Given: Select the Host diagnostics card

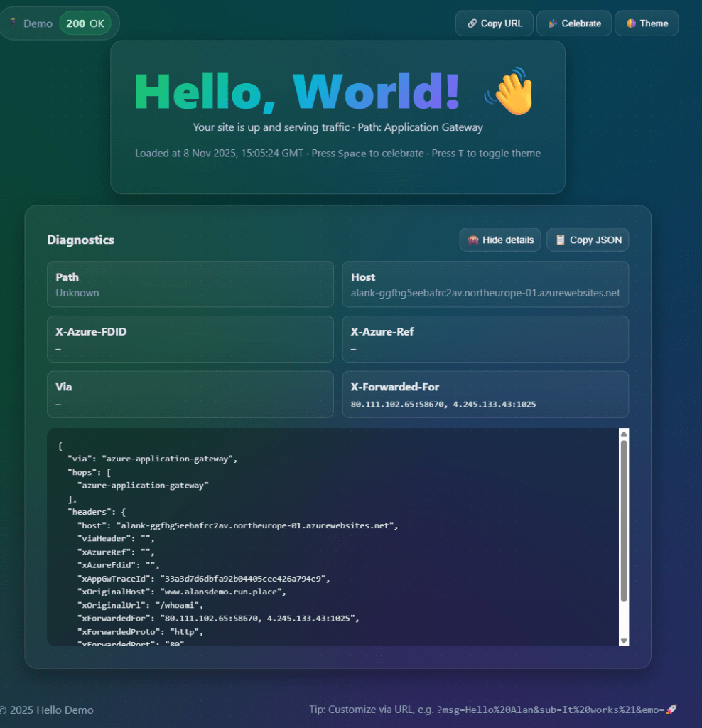Looking at the screenshot, I should pos(485,284).
